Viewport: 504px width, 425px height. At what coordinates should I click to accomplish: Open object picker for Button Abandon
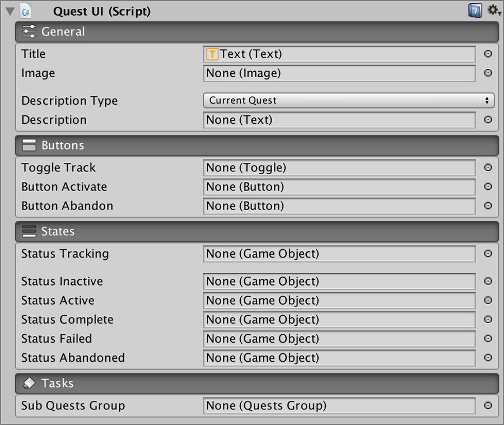click(488, 206)
